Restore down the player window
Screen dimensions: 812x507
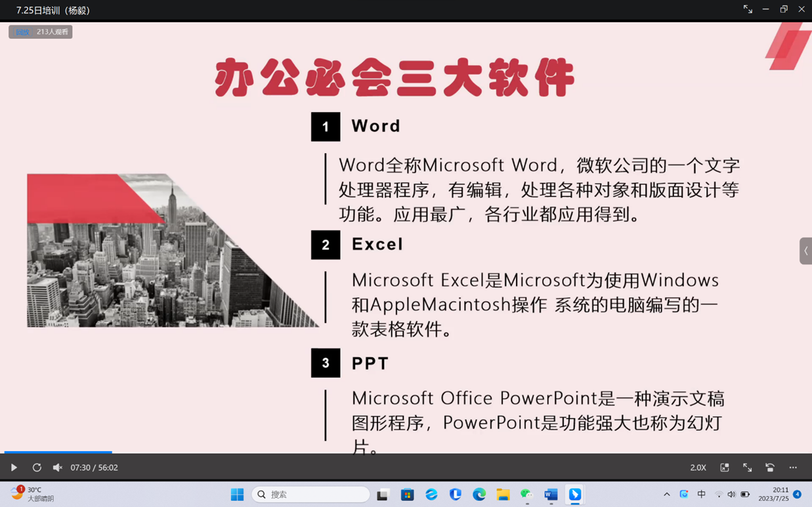pyautogui.click(x=784, y=9)
